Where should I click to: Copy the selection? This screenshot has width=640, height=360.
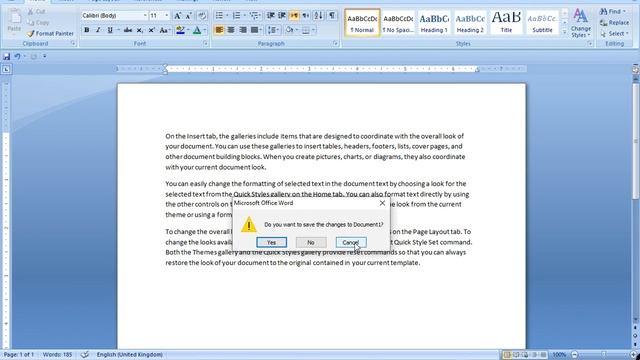click(38, 22)
